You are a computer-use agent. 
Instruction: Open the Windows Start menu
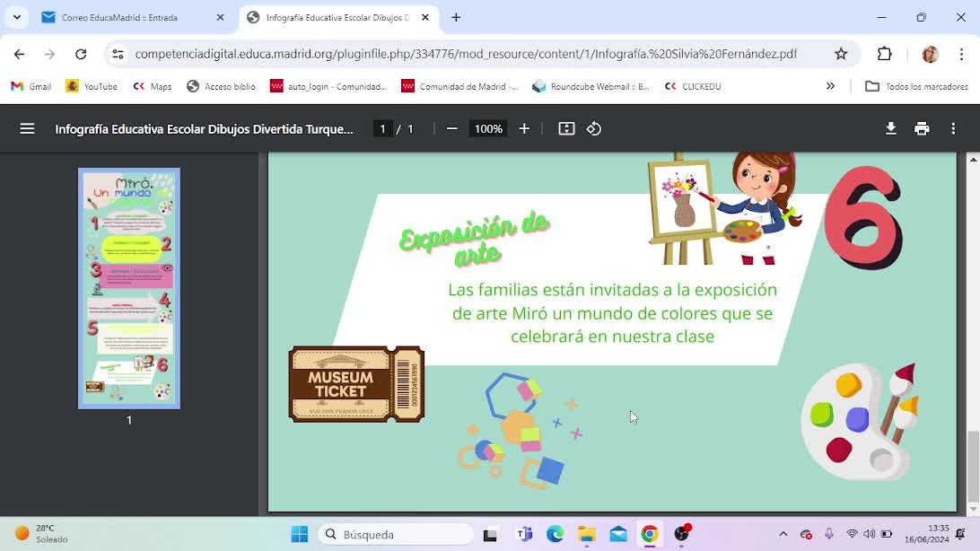[300, 534]
